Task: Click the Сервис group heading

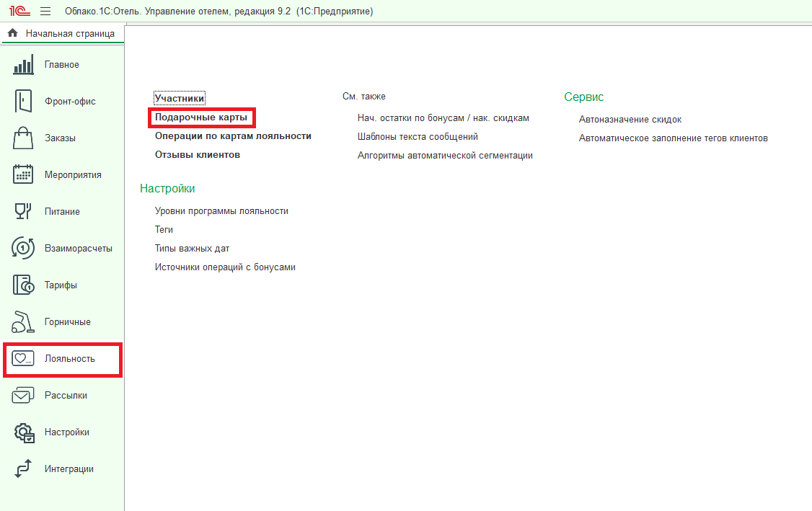Action: coord(583,97)
